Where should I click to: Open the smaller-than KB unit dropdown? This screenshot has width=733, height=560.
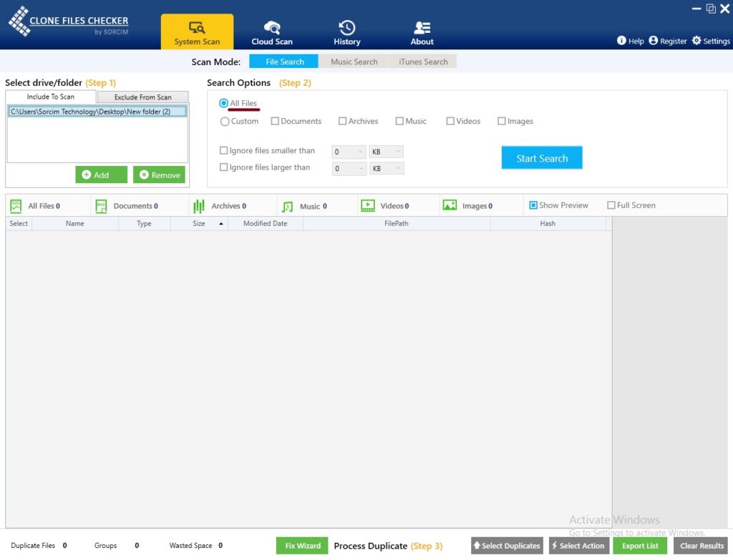(x=386, y=152)
